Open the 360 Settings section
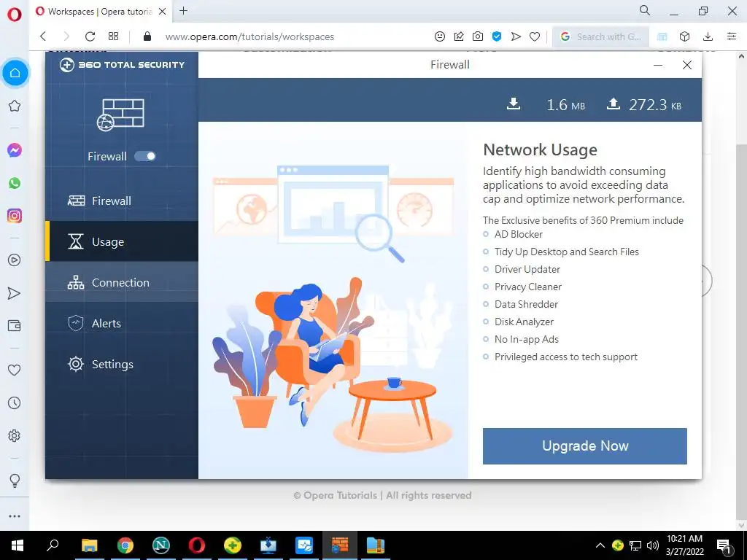Viewport: 747px width, 560px height. [x=122, y=365]
